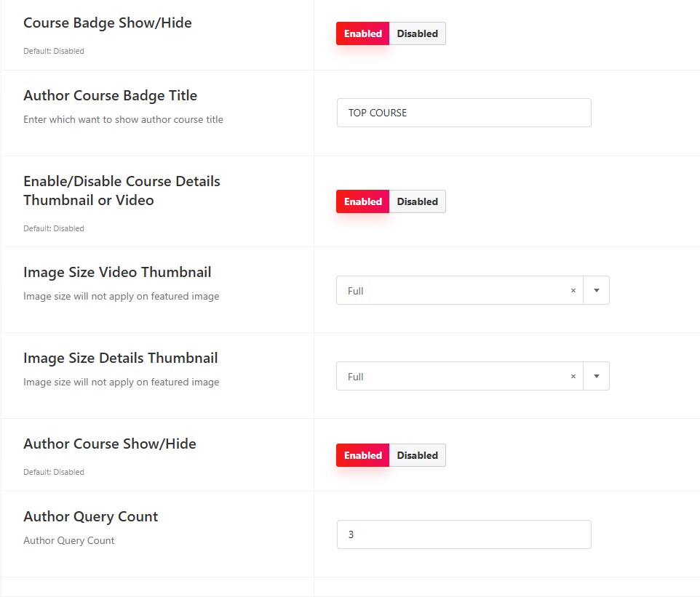The image size is (700, 597).
Task: Click the Author Course Show/Hide heading
Action: tap(110, 444)
